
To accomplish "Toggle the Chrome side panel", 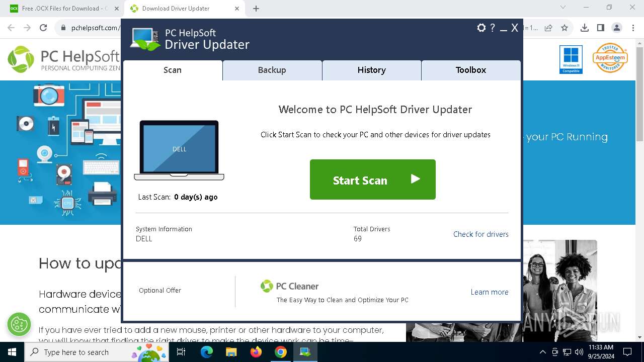I will pyautogui.click(x=601, y=28).
